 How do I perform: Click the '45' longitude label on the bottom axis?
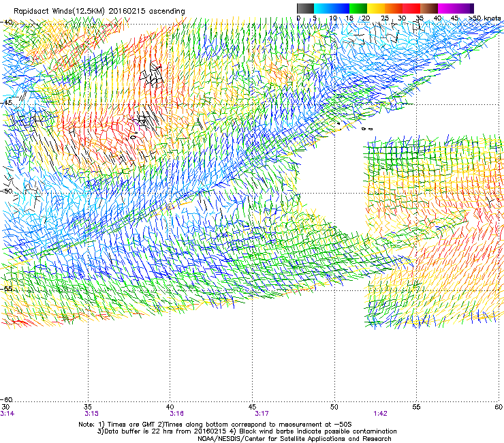(252, 407)
